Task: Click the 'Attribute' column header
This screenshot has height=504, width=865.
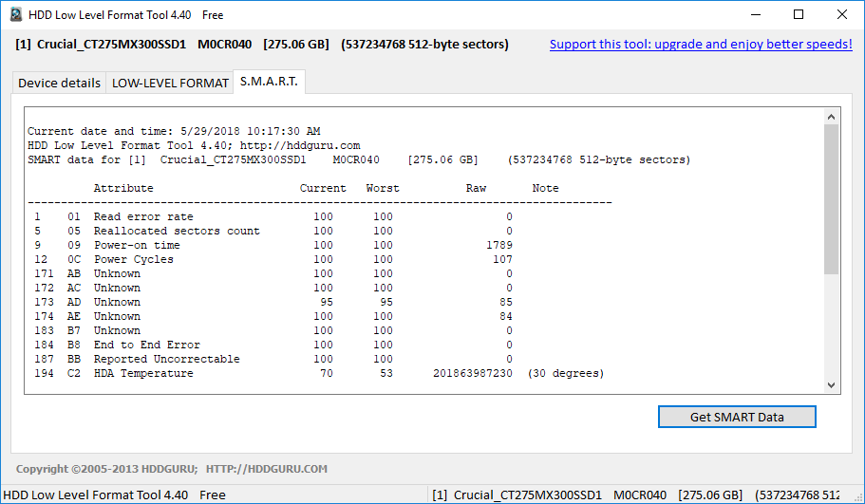Action: coord(123,188)
